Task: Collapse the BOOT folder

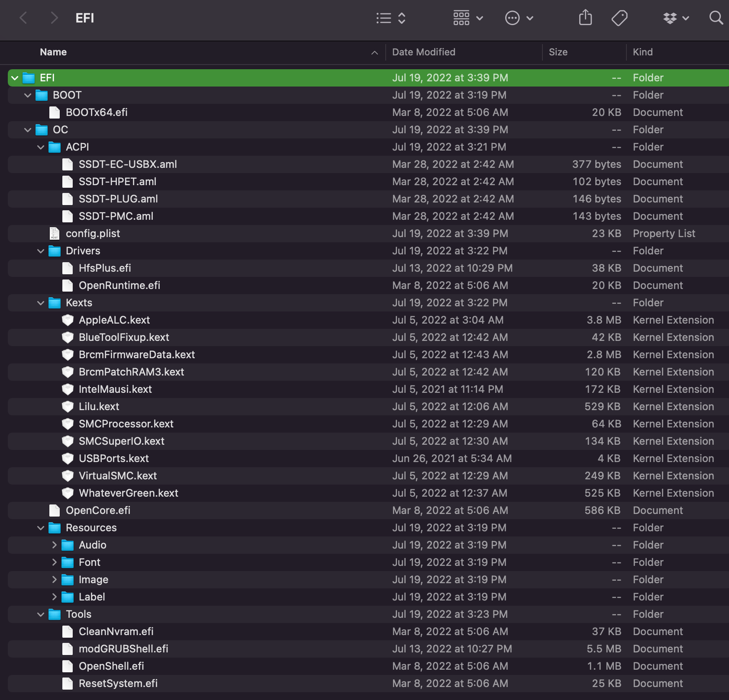Action: [x=28, y=95]
